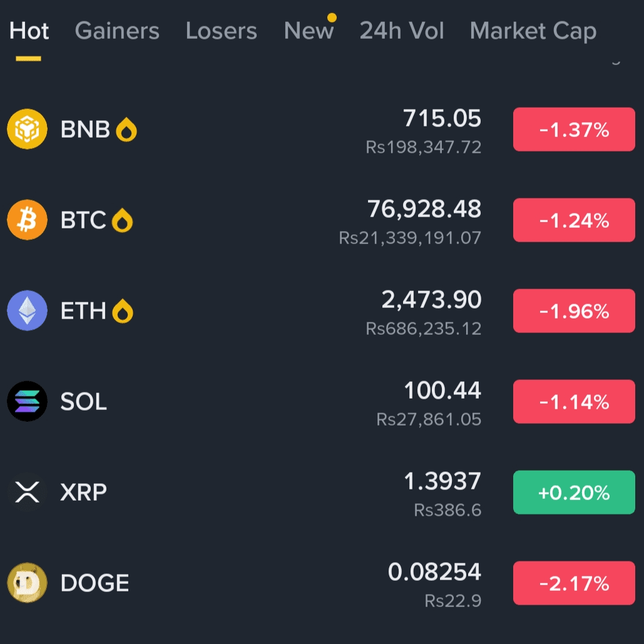The width and height of the screenshot is (644, 644).
Task: Tap the BNB coin logo
Action: 27,129
